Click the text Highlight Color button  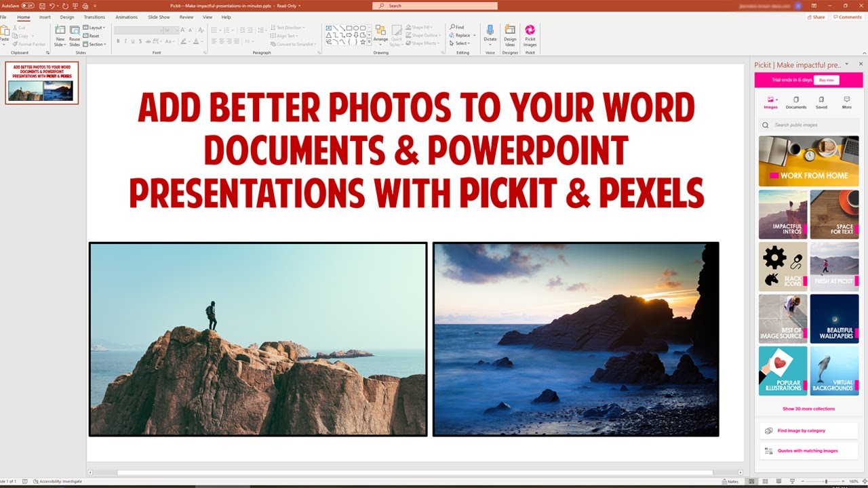click(183, 41)
